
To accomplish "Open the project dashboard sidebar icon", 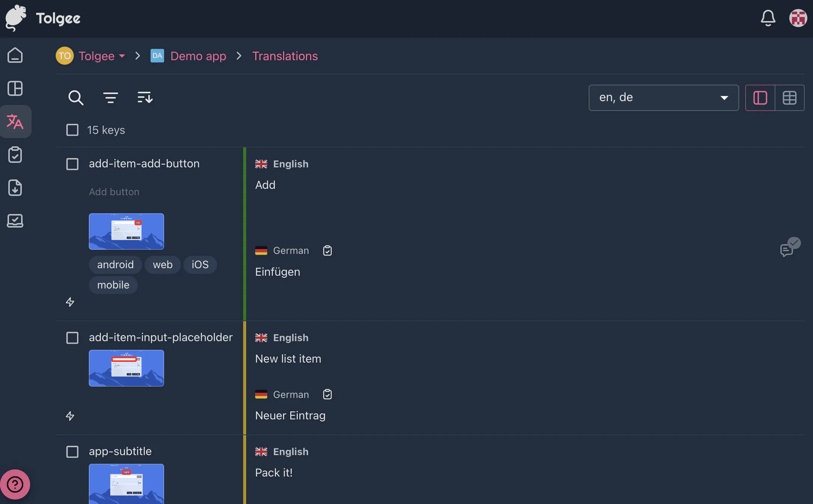I will [x=15, y=88].
